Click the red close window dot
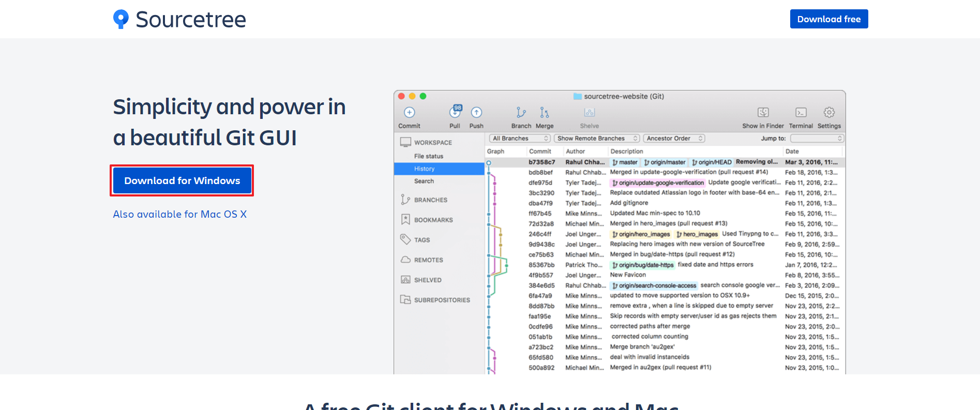Screen dimensions: 980x410 point(401,96)
